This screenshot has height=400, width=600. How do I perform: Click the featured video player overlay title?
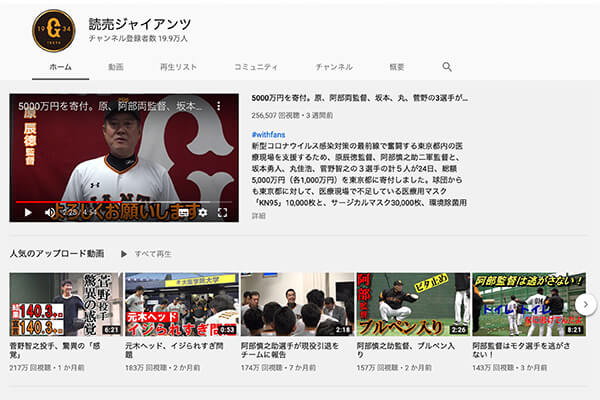tap(110, 106)
